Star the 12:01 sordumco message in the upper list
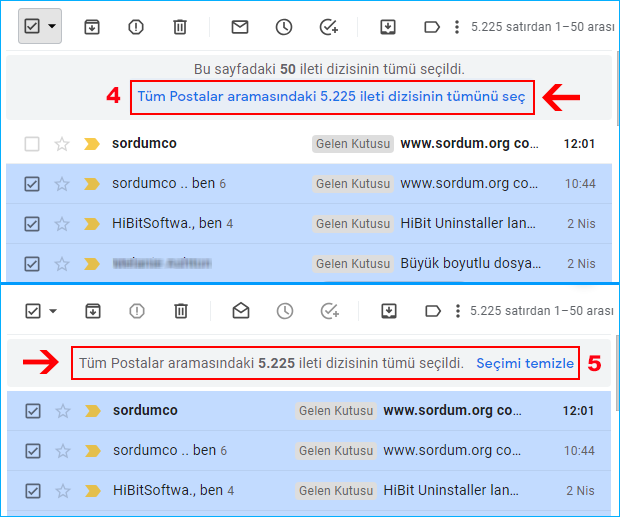This screenshot has height=517, width=620. coord(62,144)
